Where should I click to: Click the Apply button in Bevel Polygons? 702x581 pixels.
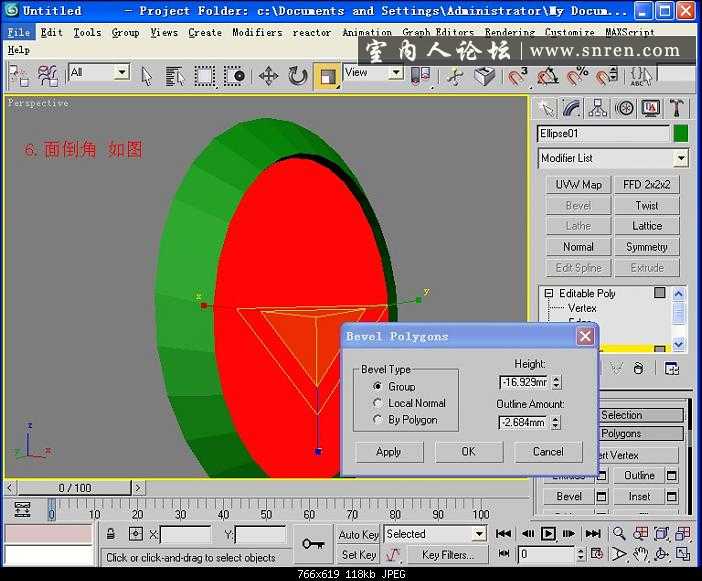click(x=389, y=452)
